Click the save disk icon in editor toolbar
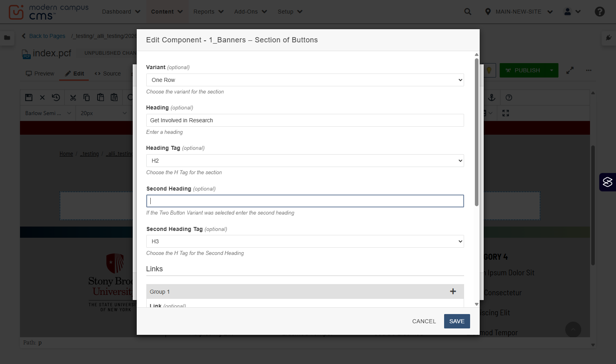This screenshot has width=616, height=364. (x=29, y=97)
